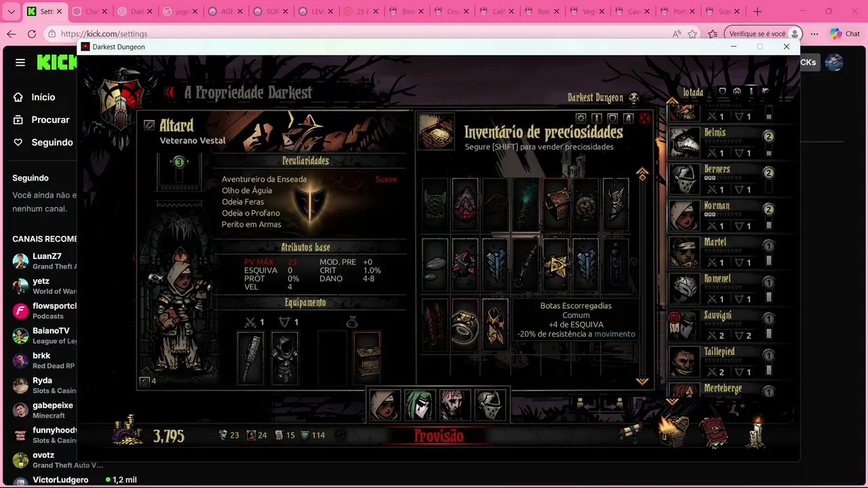Screen dimensions: 868x488
Task: Click the first sort icon above the inventory
Action: (x=580, y=119)
